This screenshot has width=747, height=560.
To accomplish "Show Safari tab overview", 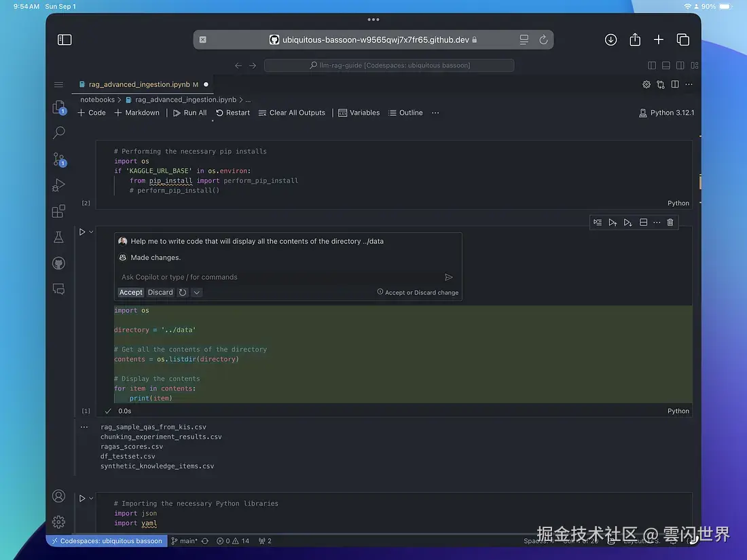I will point(682,39).
